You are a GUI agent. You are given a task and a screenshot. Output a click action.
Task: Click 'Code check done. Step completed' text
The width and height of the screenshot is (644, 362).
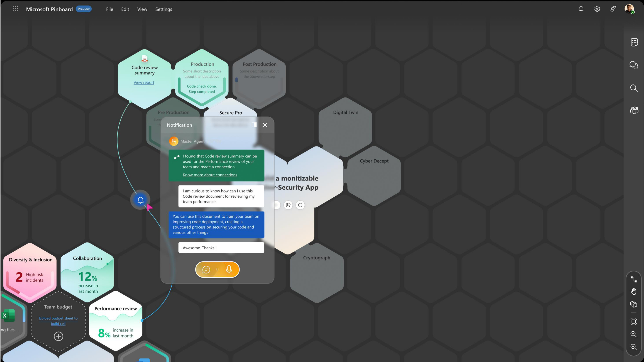(202, 89)
